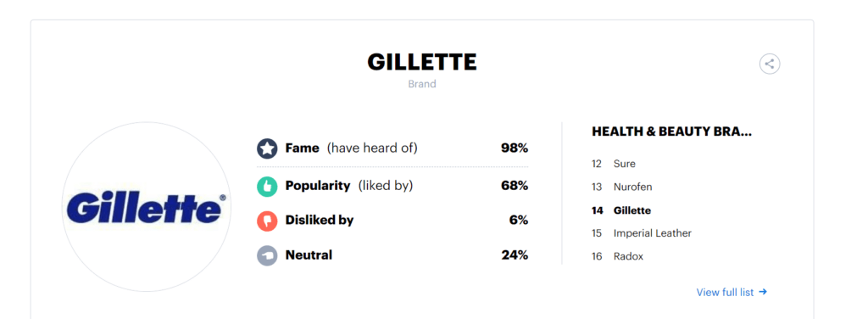The image size is (868, 319).
Task: Click the 98% fame value
Action: 515,148
